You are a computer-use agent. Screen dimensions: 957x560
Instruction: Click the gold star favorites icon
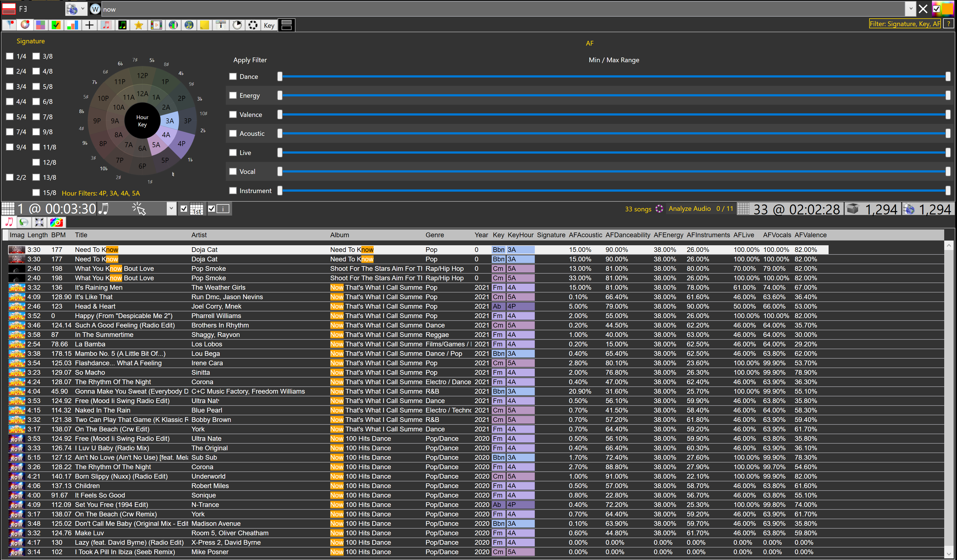click(x=139, y=25)
